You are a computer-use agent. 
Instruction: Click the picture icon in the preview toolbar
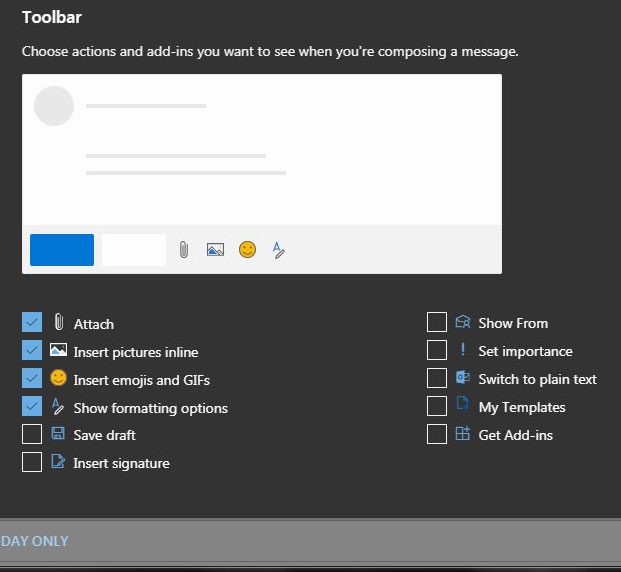coord(215,250)
